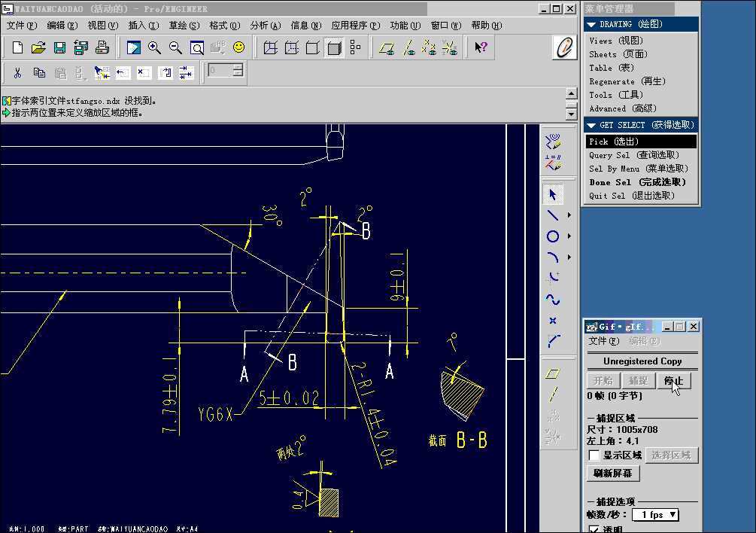
Task: Select the circle sketch tool
Action: click(553, 236)
